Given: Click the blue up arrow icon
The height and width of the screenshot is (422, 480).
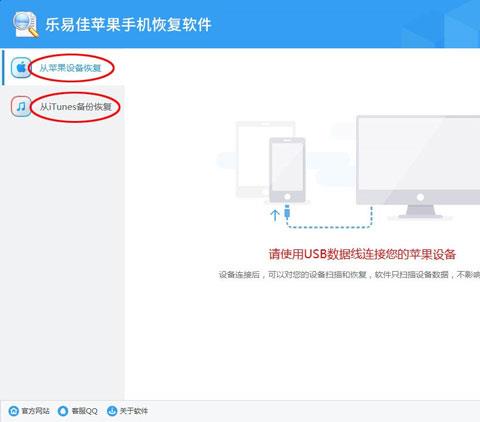Looking at the screenshot, I should tap(275, 215).
